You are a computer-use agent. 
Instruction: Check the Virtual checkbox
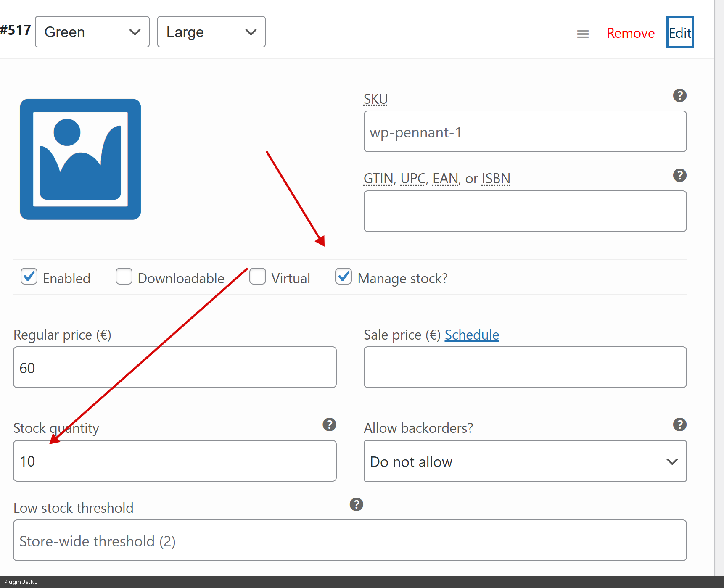tap(258, 277)
